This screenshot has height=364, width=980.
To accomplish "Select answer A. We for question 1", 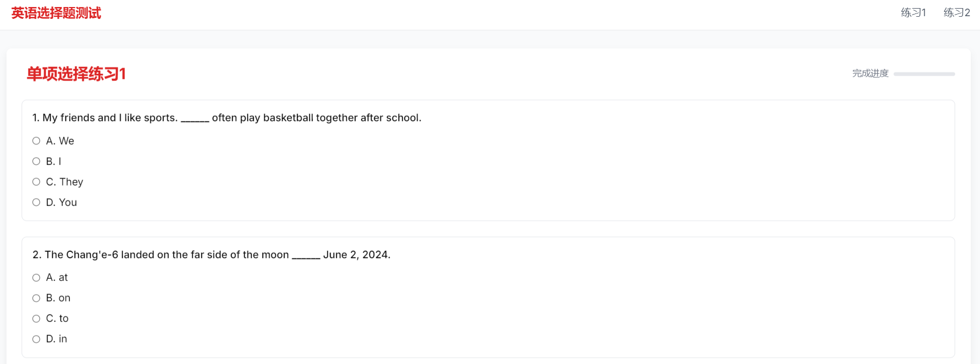I will coord(36,141).
